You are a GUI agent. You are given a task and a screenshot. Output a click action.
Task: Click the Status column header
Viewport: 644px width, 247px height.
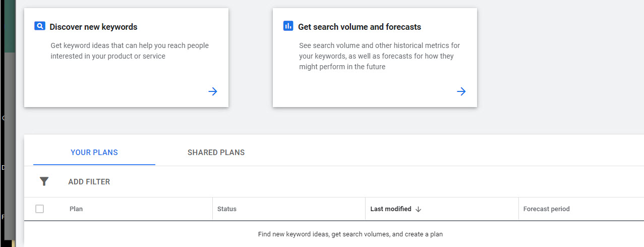226,209
